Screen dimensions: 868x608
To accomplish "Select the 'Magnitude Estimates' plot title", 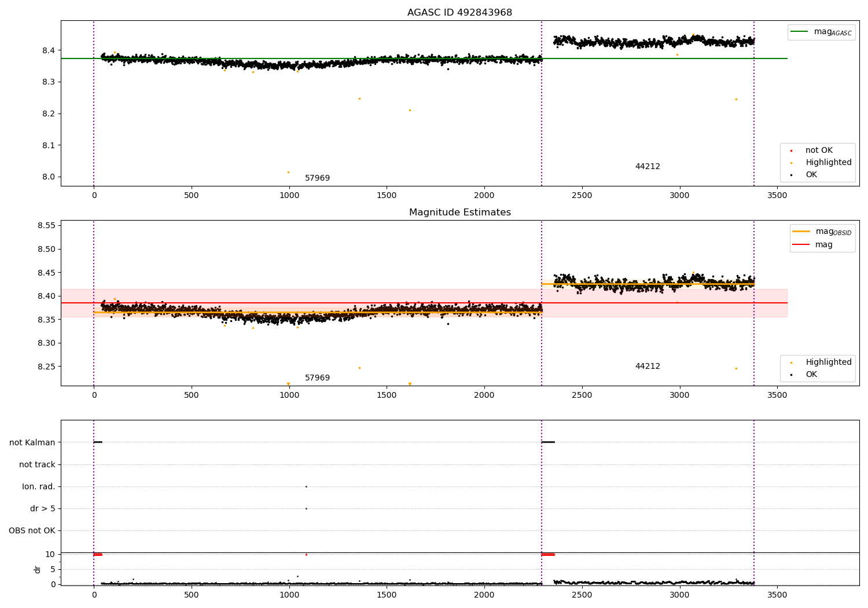I will click(459, 213).
